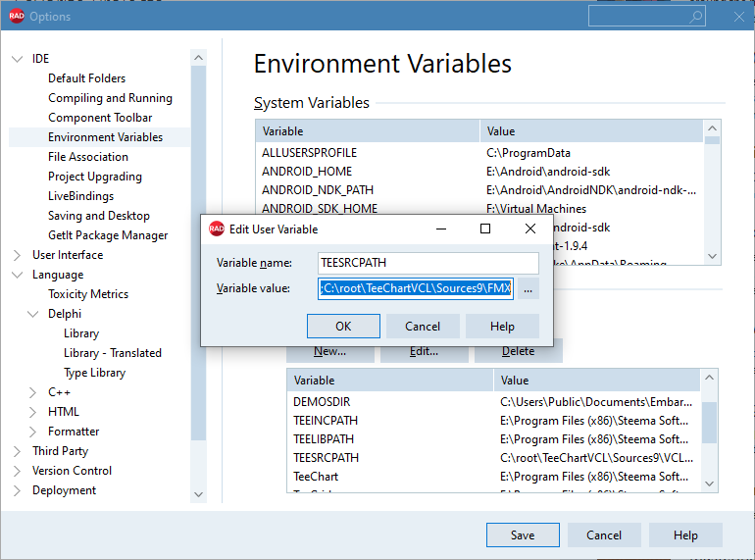The width and height of the screenshot is (755, 560).
Task: Click down arrow of system variables scrollbar
Action: coord(713,257)
